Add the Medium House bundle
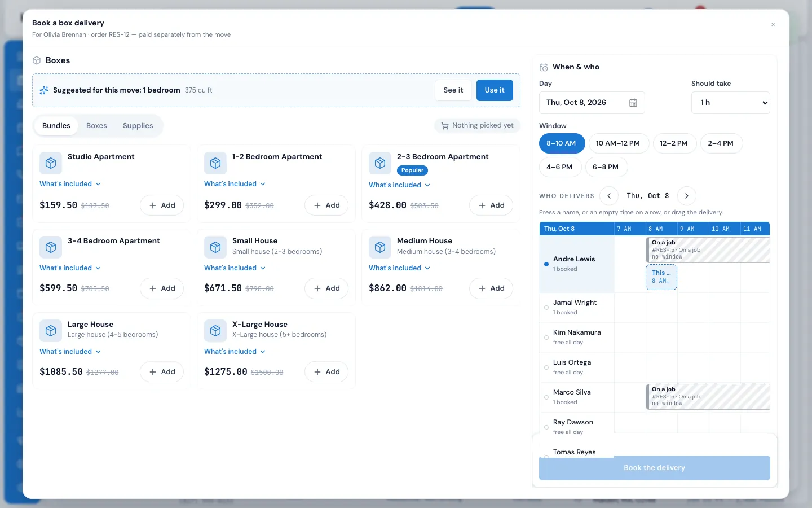 (491, 288)
